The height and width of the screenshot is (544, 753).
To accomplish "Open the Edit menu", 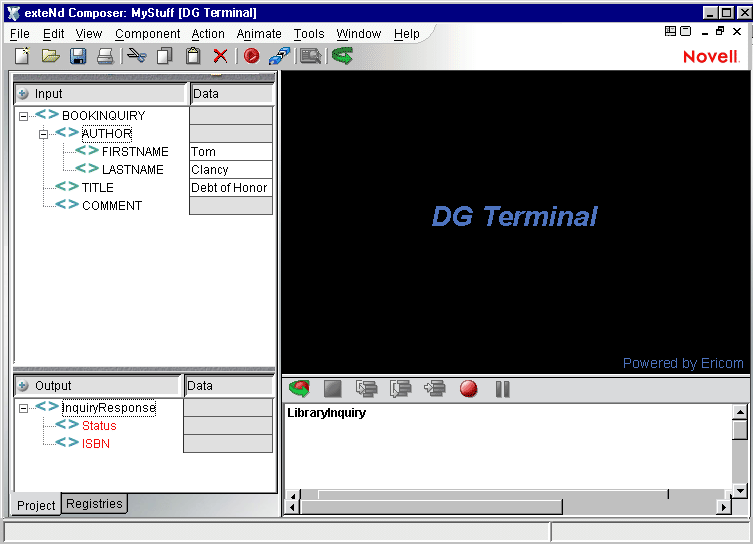I will (x=53, y=34).
